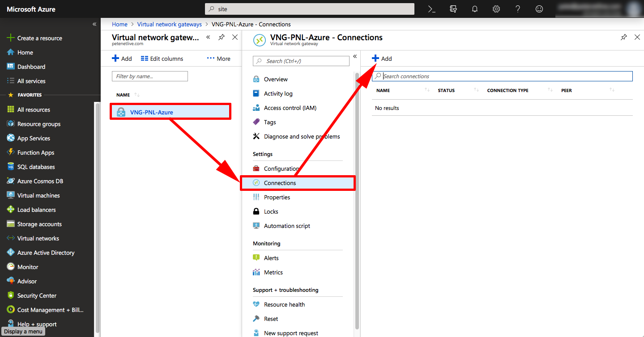Open the help question mark
644x337 pixels.
[x=518, y=9]
